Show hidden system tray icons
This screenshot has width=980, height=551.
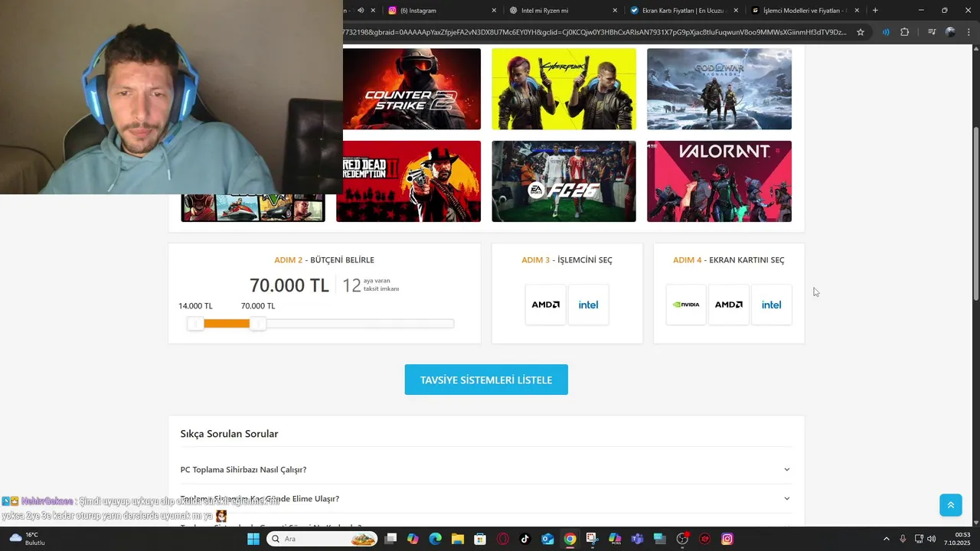[886, 539]
